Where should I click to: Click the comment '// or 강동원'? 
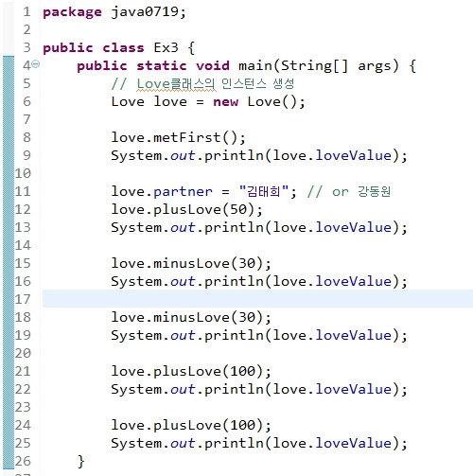[349, 191]
